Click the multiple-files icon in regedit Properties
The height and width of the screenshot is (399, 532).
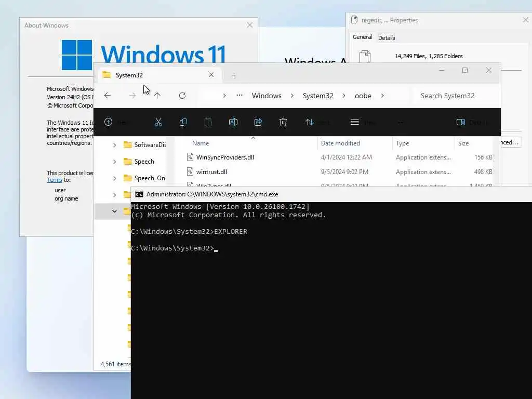pos(365,56)
